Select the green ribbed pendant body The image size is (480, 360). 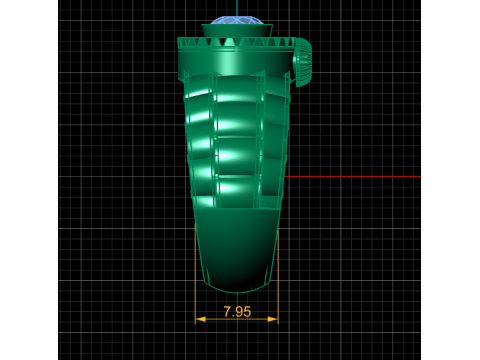237,165
